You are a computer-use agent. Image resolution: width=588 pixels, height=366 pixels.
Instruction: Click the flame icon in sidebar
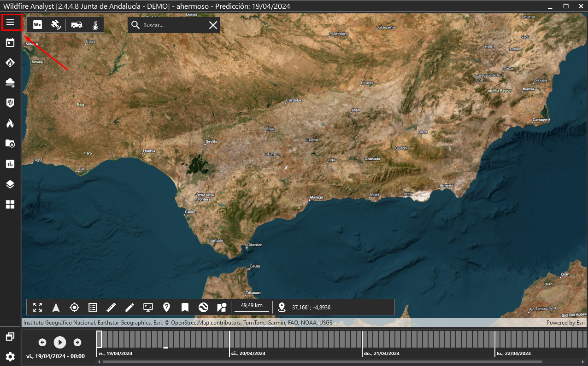(x=10, y=123)
